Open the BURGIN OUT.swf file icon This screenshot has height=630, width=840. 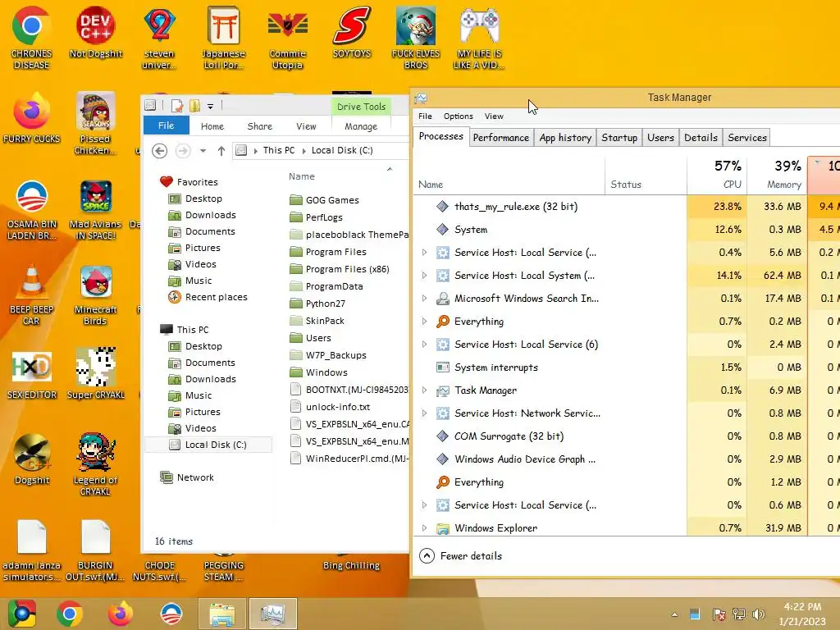point(95,550)
